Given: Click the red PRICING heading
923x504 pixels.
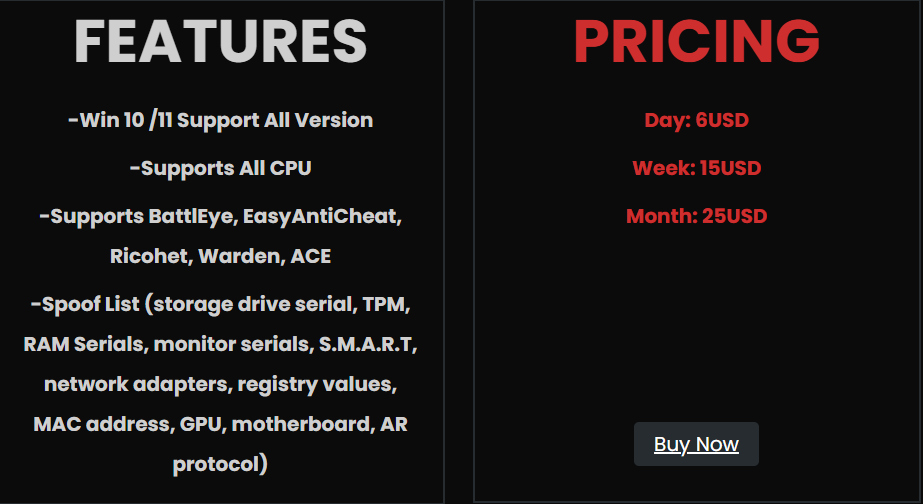Looking at the screenshot, I should click(x=696, y=42).
